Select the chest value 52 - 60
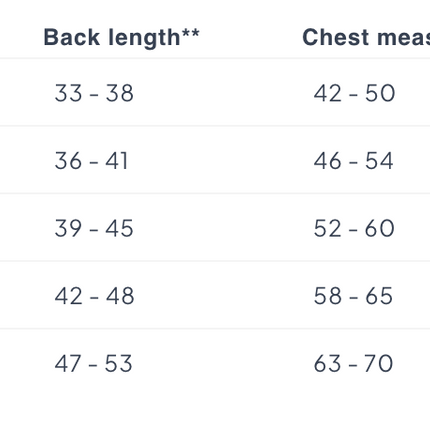 [x=354, y=228]
